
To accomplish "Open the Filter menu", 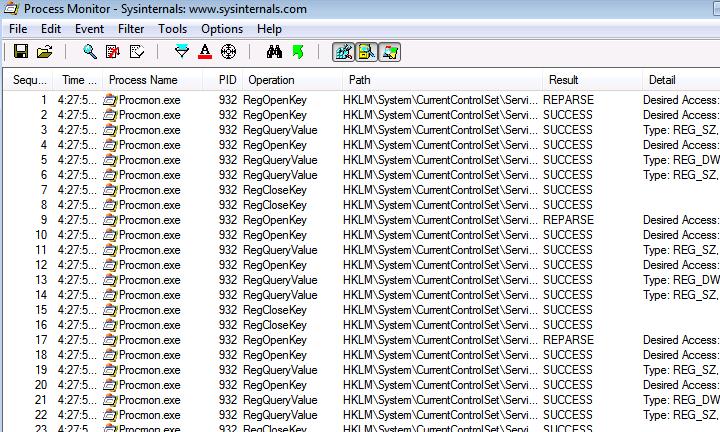I will coord(131,29).
